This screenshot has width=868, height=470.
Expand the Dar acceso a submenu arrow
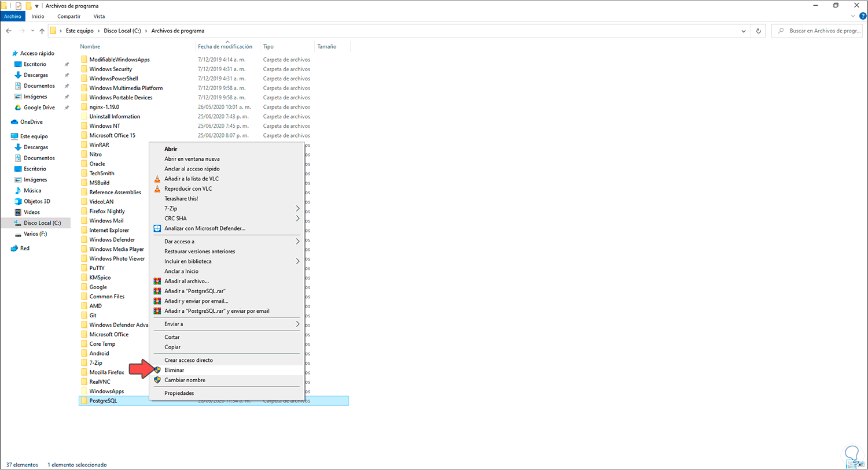coord(298,242)
